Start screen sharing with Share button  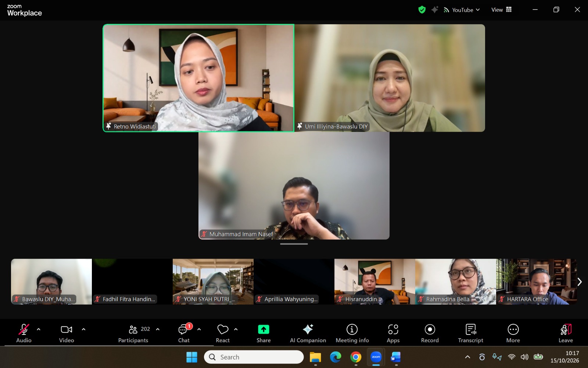pos(263,333)
